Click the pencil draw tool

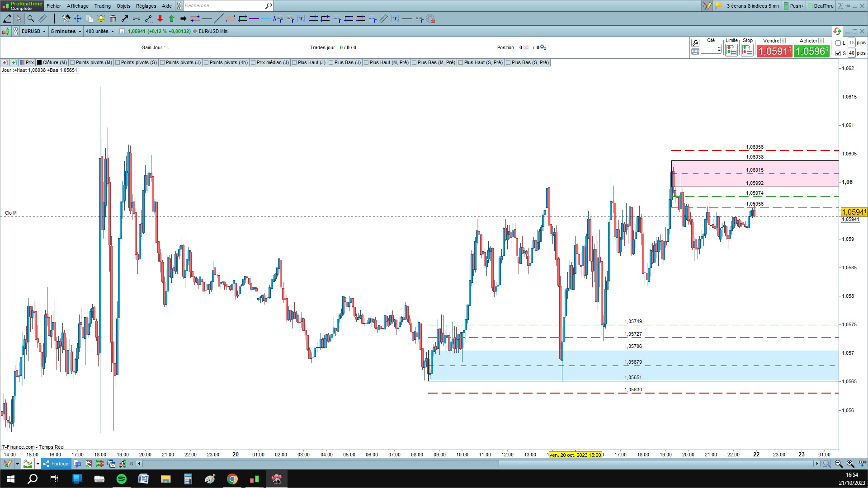coord(7,19)
